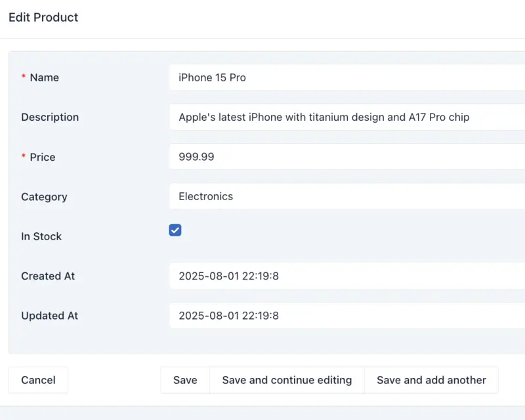Image resolution: width=525 pixels, height=420 pixels.
Task: Click the Category label text
Action: point(44,197)
